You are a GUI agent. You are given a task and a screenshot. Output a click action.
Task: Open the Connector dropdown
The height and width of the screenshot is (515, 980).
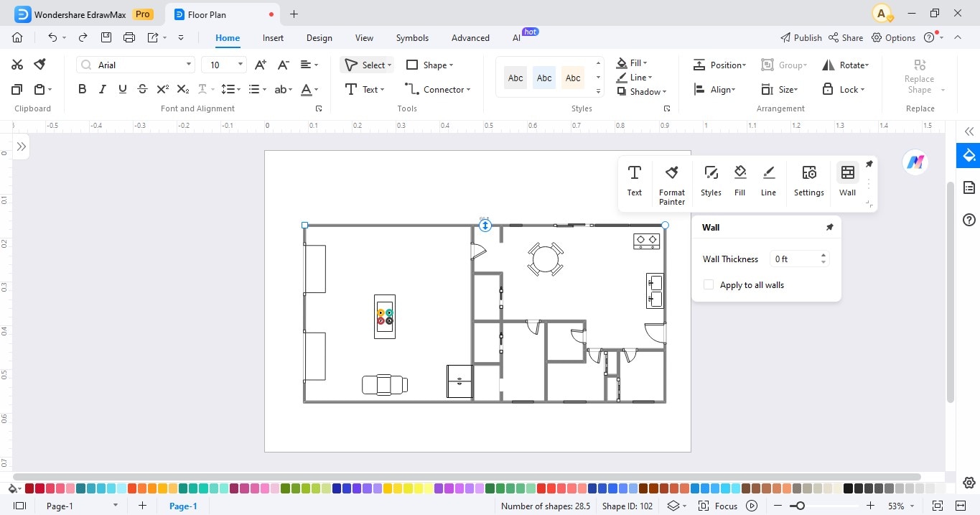pos(468,90)
